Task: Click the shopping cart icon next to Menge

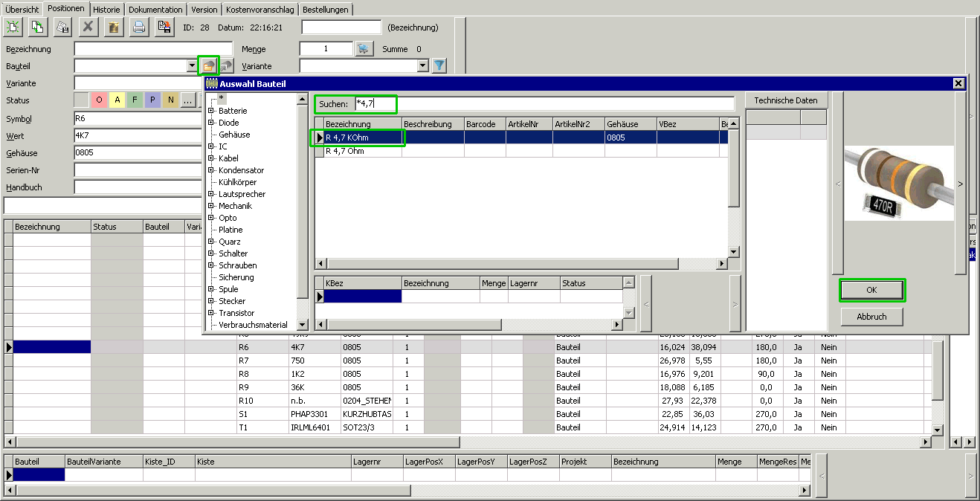Action: 363,49
